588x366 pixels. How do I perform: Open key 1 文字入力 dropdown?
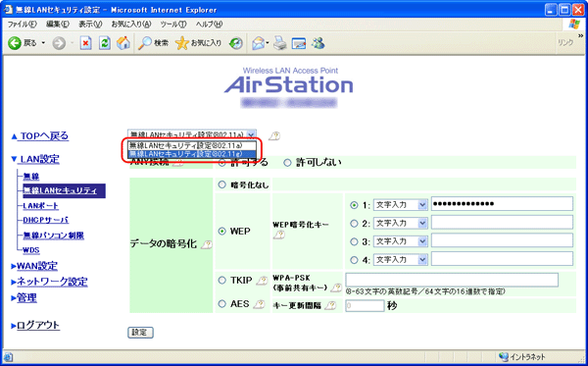point(401,205)
